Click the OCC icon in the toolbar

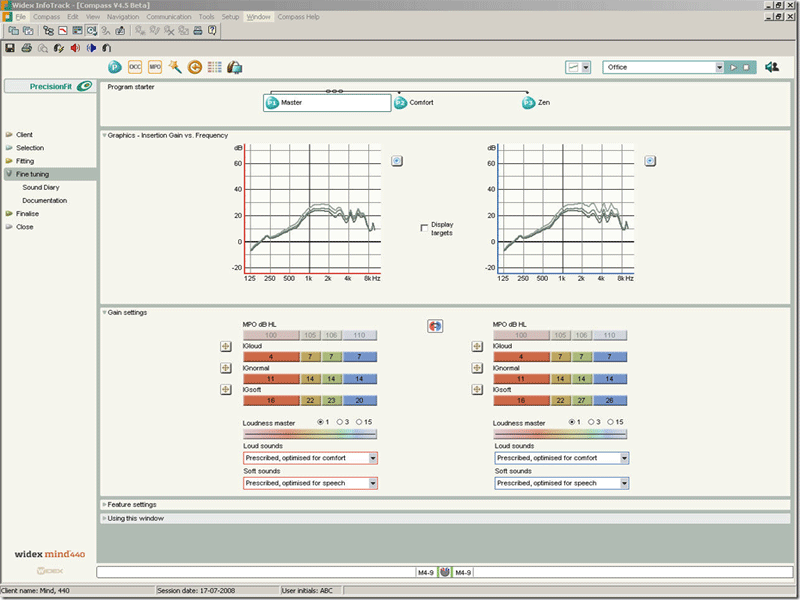(x=135, y=67)
